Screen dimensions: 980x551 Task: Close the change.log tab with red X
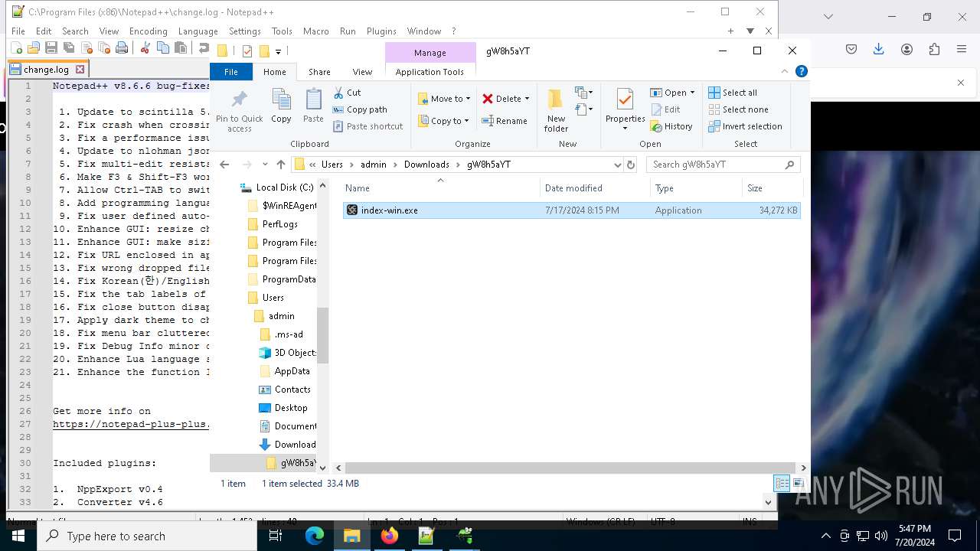80,69
